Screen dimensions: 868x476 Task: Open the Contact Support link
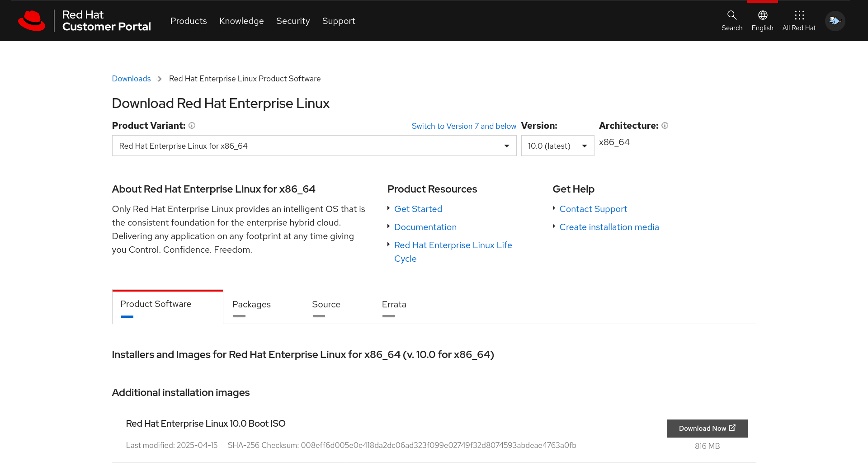pos(593,209)
